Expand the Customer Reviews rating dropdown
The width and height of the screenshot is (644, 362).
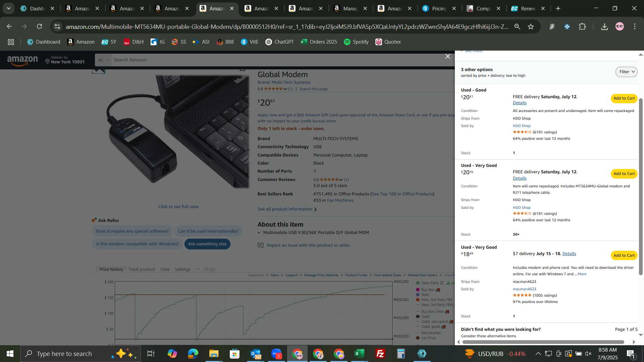341,180
